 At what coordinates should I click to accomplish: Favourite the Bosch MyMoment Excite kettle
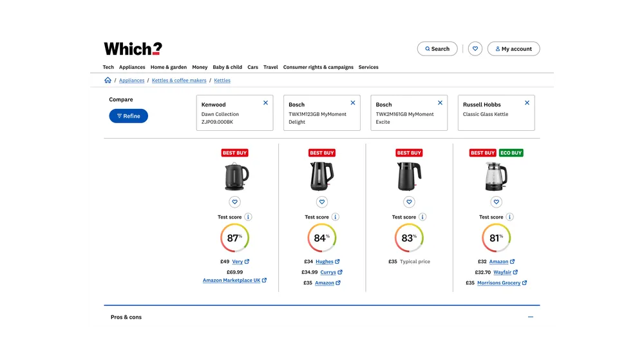tap(409, 202)
